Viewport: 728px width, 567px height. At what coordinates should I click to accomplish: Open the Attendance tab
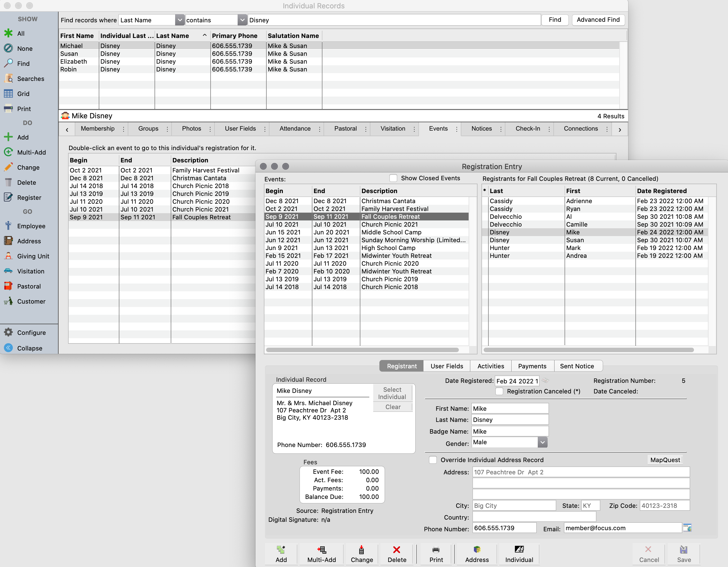[x=295, y=129]
